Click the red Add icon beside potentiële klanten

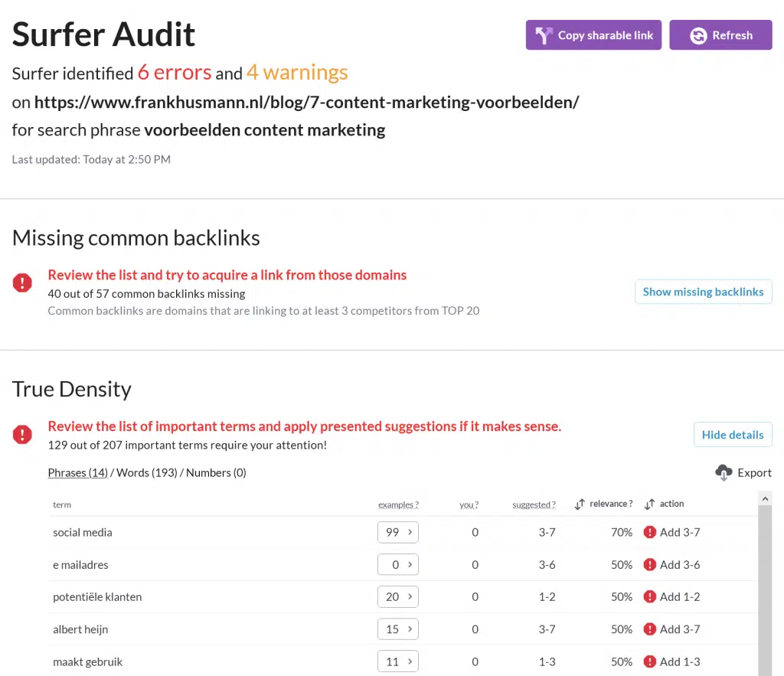point(652,596)
